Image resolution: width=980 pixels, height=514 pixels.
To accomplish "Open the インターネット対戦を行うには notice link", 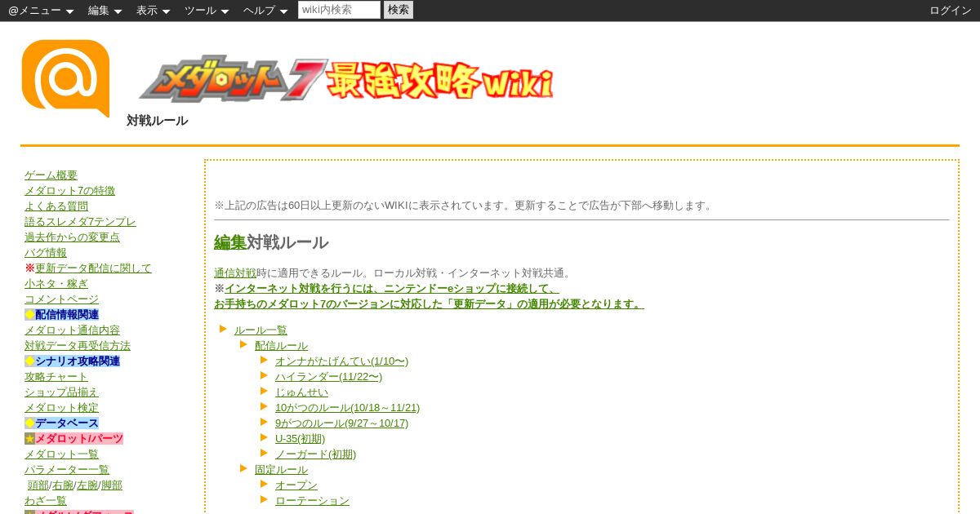I will pos(392,289).
